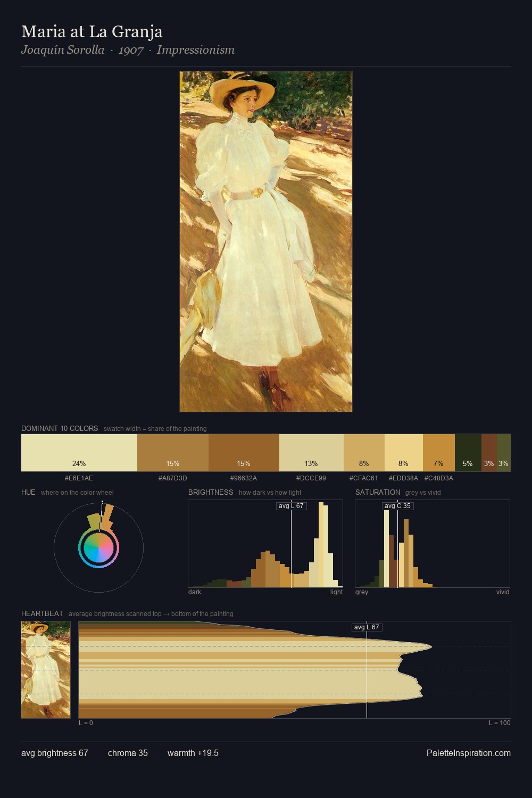Click the hex code #96632A
The image size is (532, 798).
[x=244, y=478]
